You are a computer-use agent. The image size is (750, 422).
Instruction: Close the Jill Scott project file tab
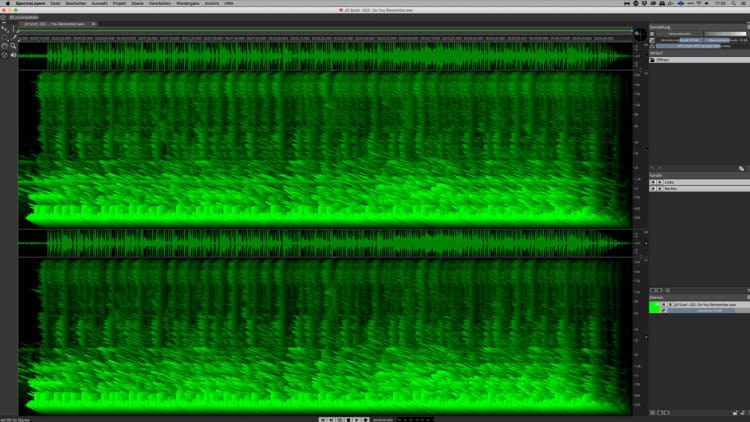point(94,24)
